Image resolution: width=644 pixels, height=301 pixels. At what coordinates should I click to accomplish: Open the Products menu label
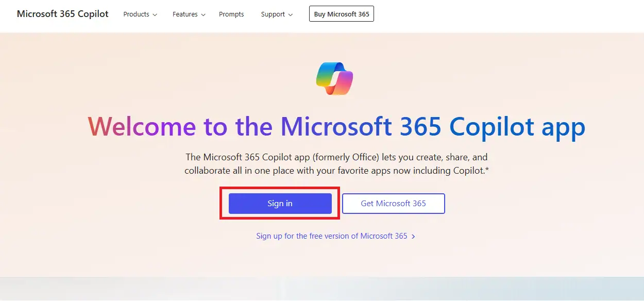tap(136, 14)
